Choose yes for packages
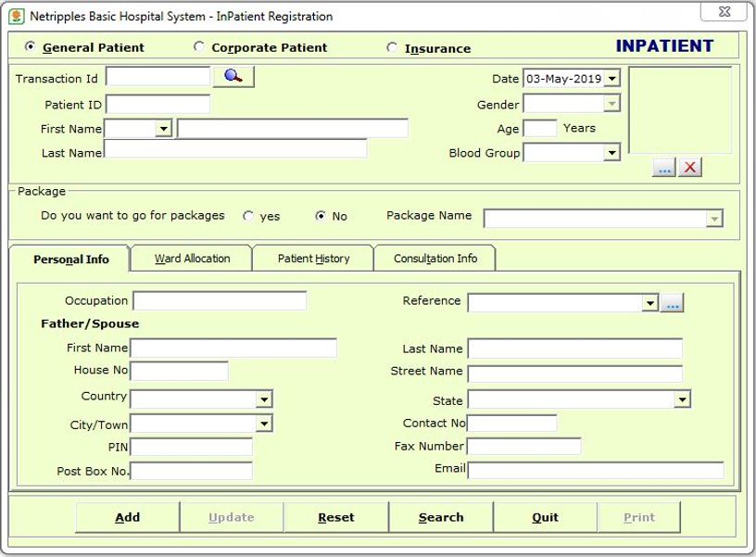This screenshot has height=557, width=756. point(248,216)
